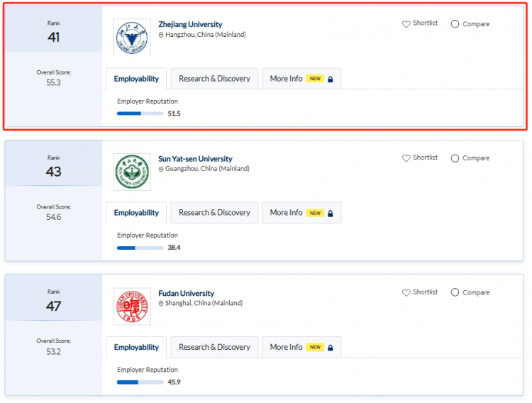532x403 pixels.
Task: Click Compare label for Fudan University
Action: [x=476, y=292]
